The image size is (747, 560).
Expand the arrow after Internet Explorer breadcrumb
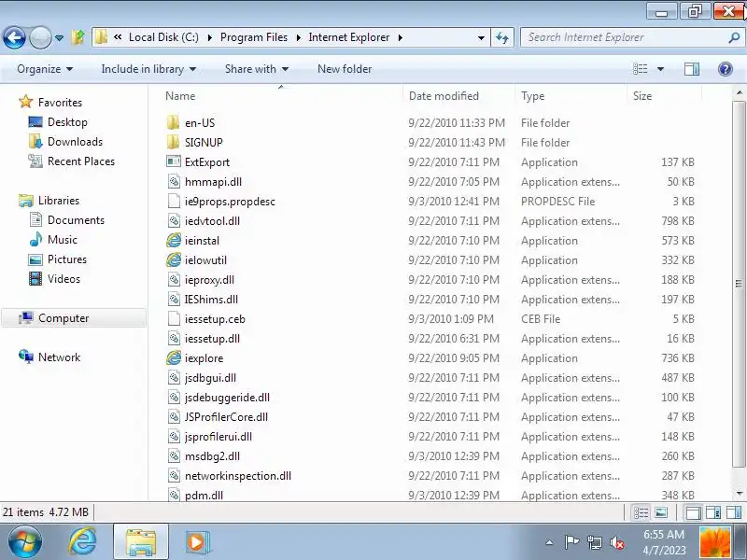(x=401, y=37)
